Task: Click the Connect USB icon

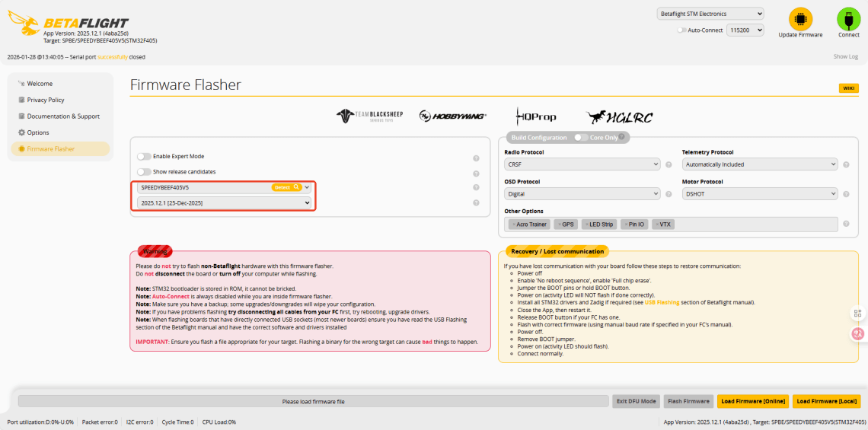Action: tap(848, 19)
